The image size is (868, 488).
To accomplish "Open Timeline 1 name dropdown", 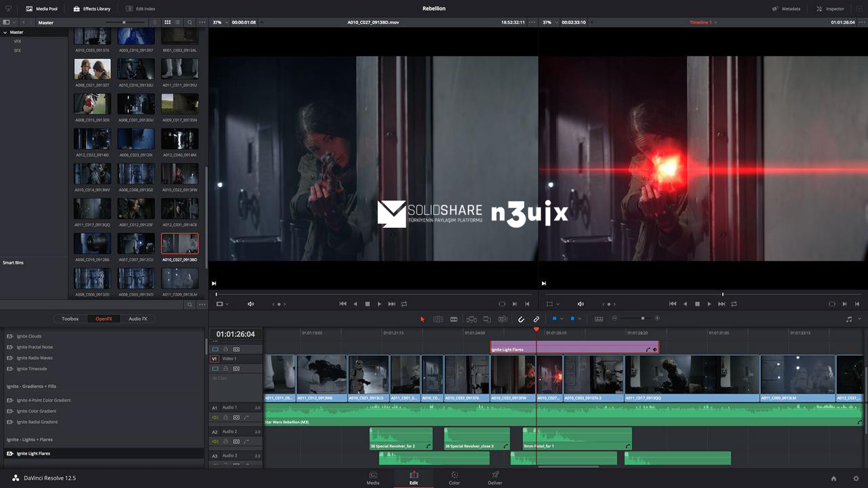I will [x=703, y=22].
